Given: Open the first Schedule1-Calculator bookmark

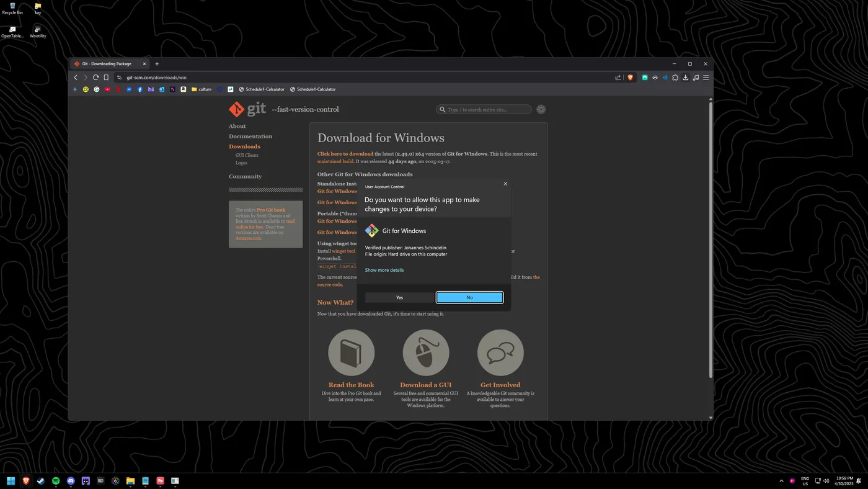Looking at the screenshot, I should click(262, 89).
